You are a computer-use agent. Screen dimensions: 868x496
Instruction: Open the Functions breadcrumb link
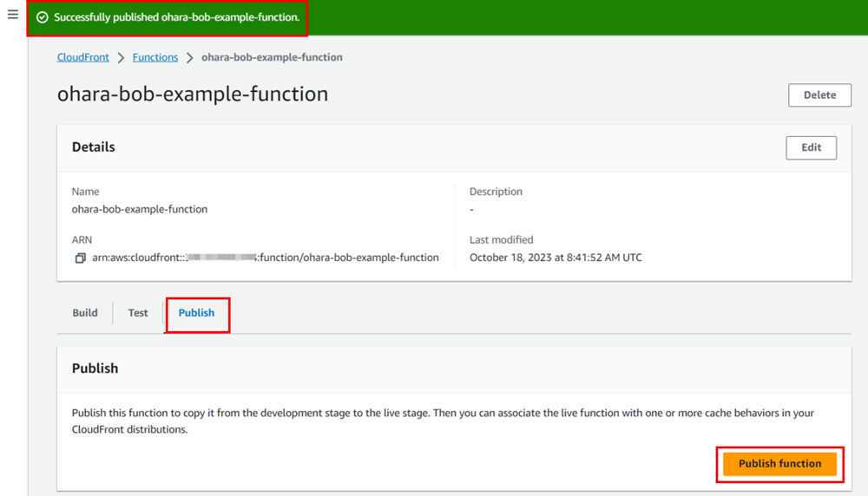[x=155, y=57]
